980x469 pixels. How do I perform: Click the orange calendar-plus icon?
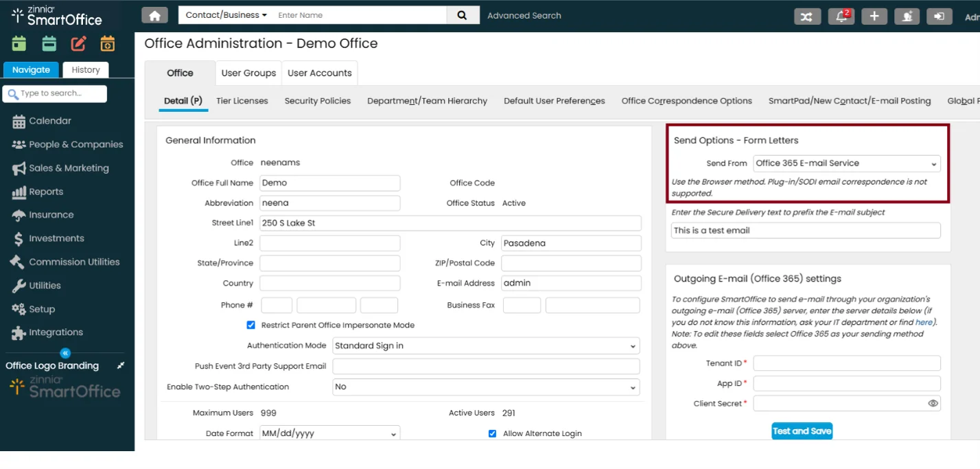108,44
